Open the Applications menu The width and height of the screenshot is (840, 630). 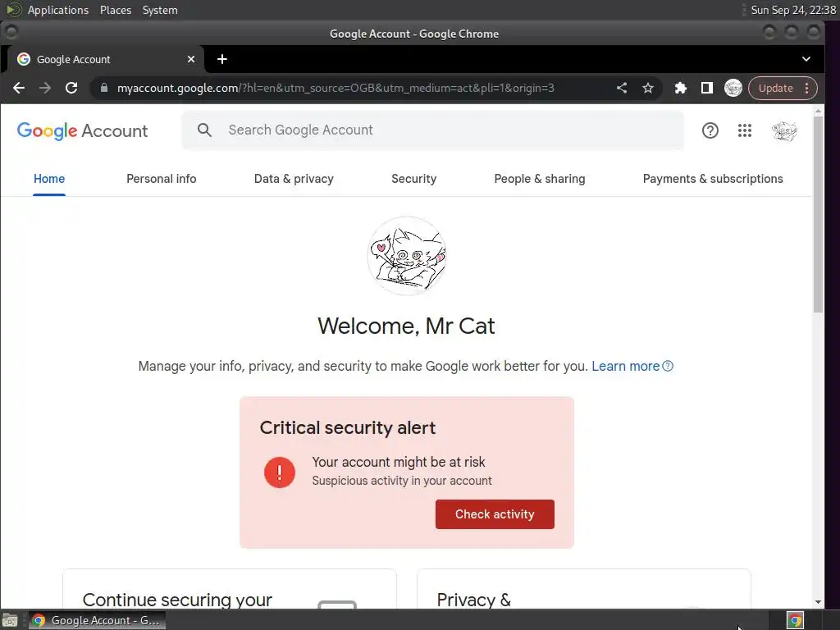point(58,10)
